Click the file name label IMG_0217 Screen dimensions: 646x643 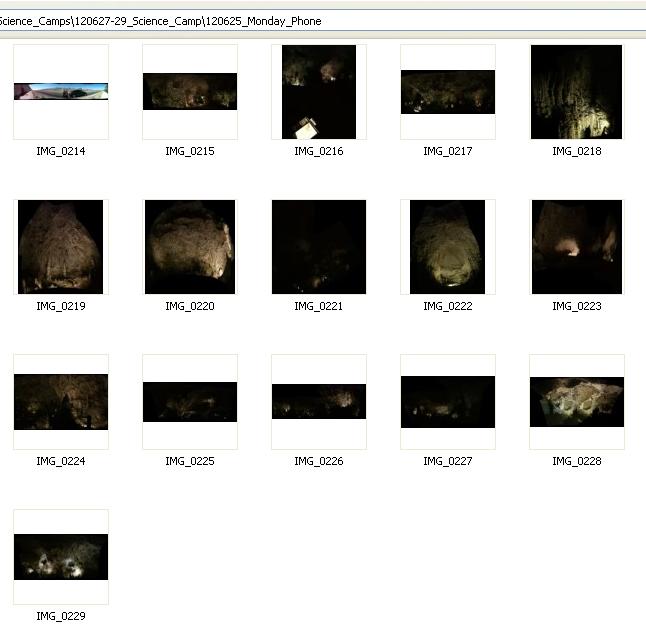click(448, 151)
